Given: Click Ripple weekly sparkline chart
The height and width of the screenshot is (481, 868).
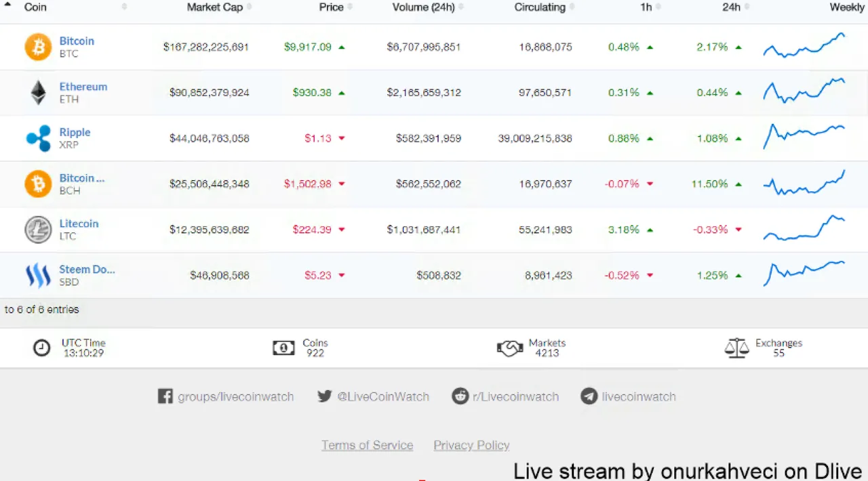Looking at the screenshot, I should (804, 136).
